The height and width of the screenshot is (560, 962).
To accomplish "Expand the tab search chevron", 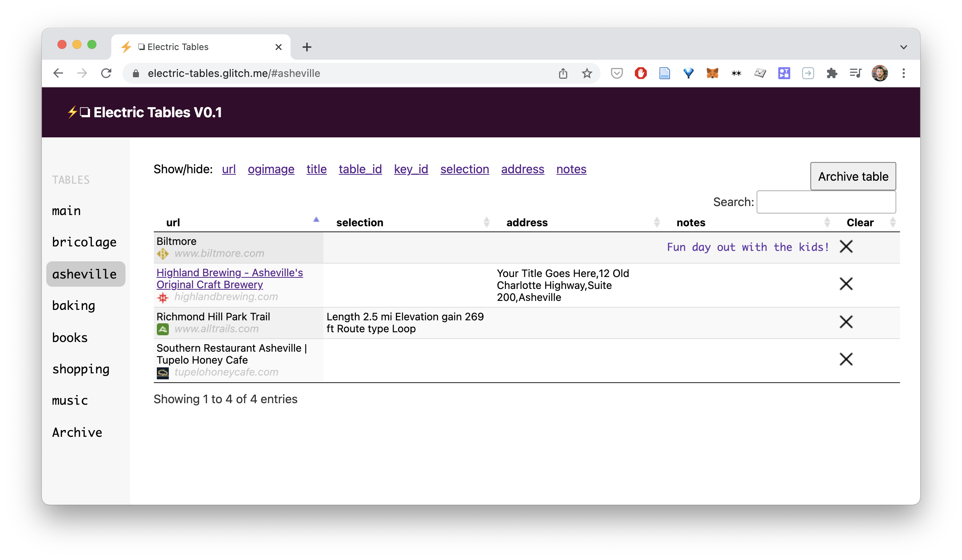I will pyautogui.click(x=903, y=47).
